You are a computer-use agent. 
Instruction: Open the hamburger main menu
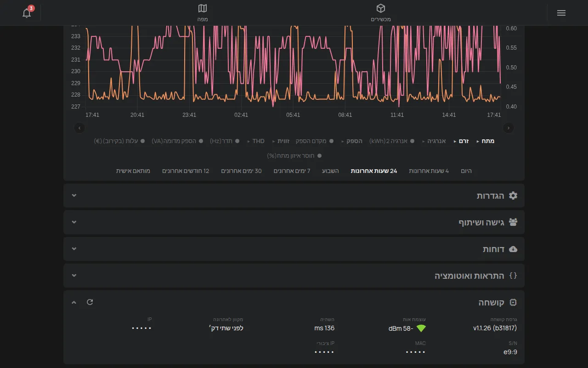pos(561,13)
